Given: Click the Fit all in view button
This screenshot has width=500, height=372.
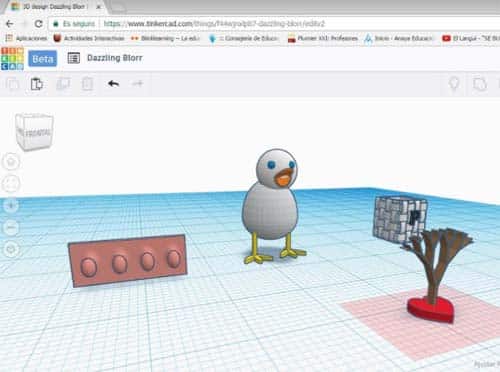Looking at the screenshot, I should (x=11, y=184).
